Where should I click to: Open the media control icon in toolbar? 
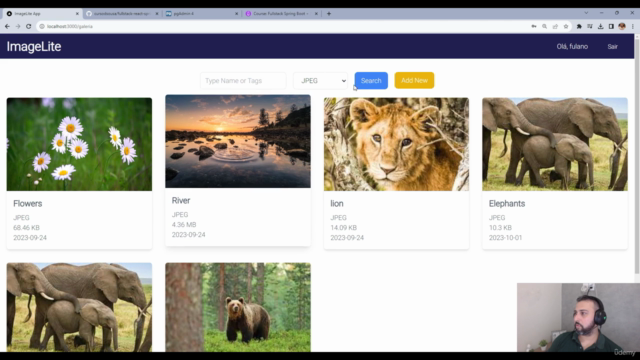(590, 26)
